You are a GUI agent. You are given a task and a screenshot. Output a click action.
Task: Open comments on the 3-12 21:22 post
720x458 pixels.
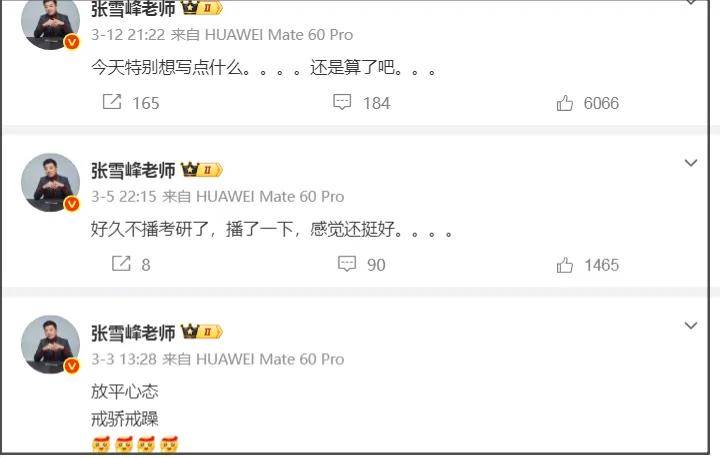(342, 102)
